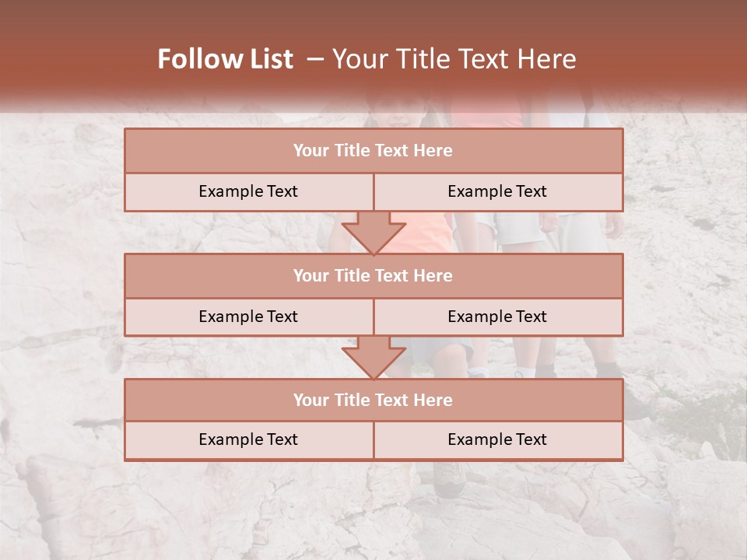Select the down arrow above the bottom block
Viewport: 747px width, 560px height.
[374, 358]
